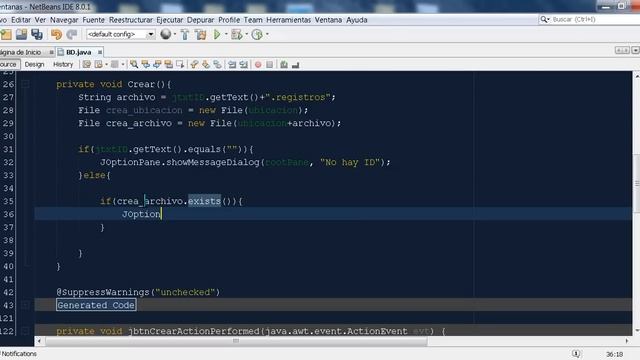
Task: Click vertical scrollbar down arrow
Action: [636, 331]
